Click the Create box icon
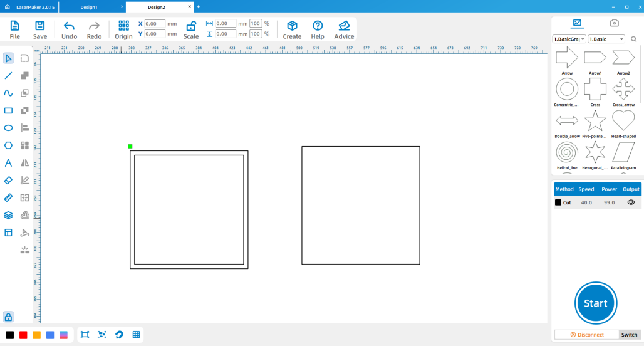The image size is (644, 346). (292, 26)
